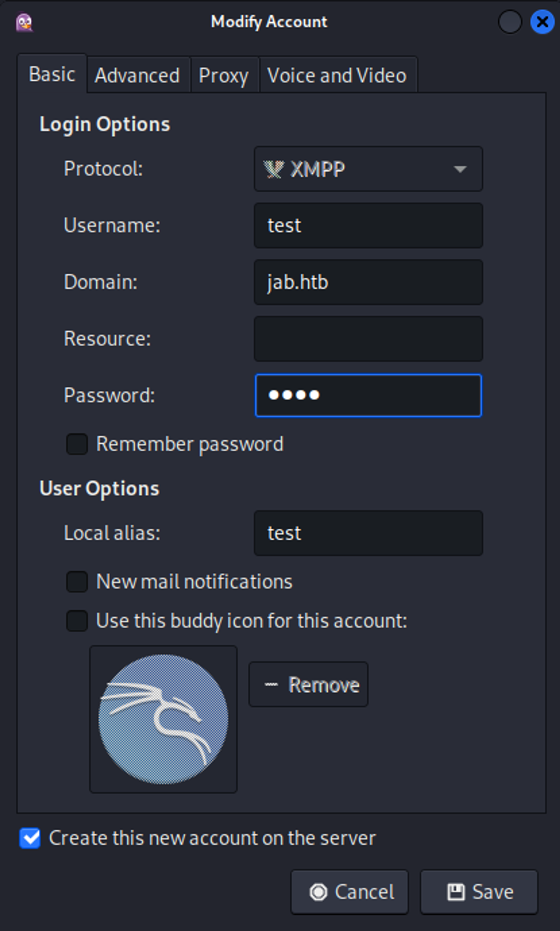Screen dimensions: 560x931
Task: Open the Protocol dropdown arrow
Action: pyautogui.click(x=460, y=169)
